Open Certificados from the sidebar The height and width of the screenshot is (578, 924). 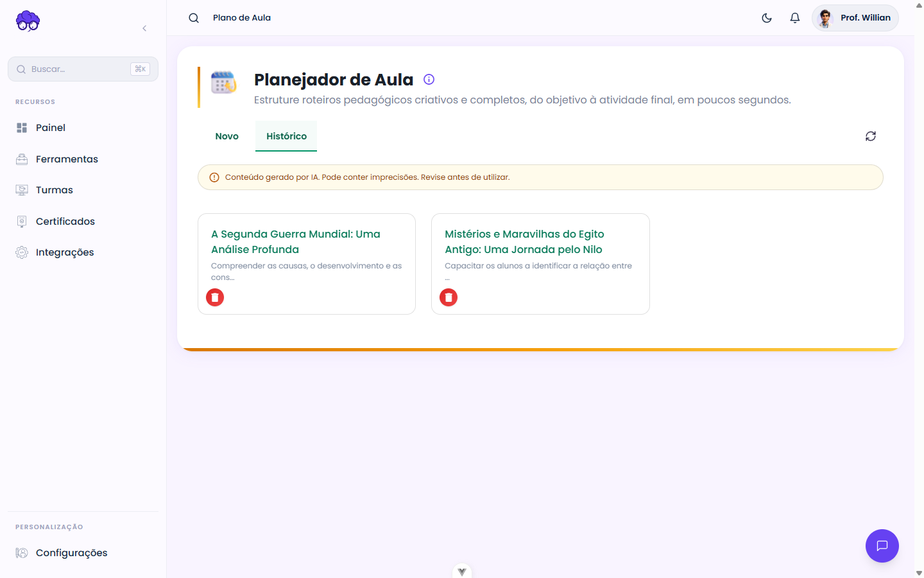[x=83, y=222]
